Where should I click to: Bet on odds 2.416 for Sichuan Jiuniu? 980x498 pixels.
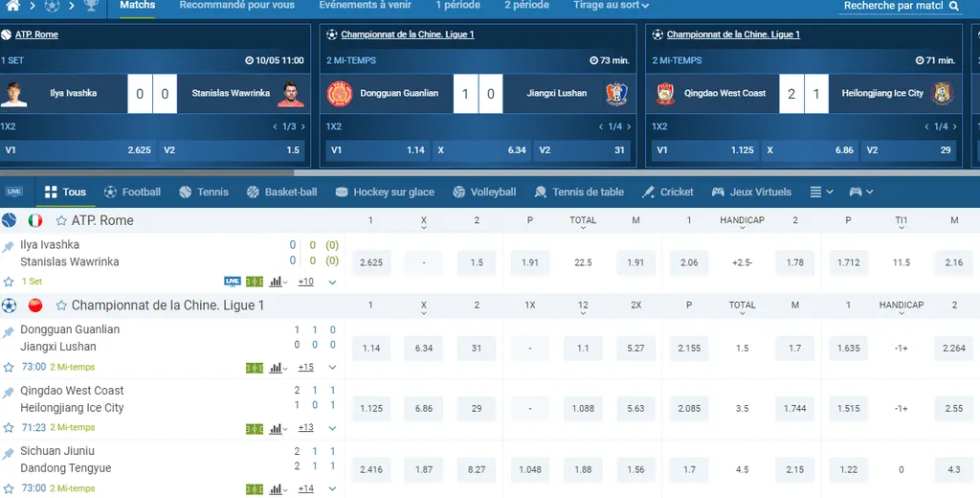click(371, 469)
